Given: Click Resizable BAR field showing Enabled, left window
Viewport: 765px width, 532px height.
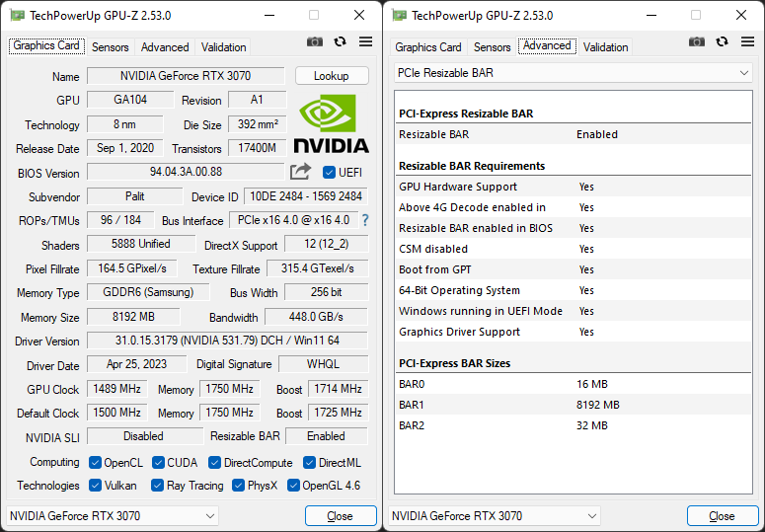Looking at the screenshot, I should click(327, 436).
